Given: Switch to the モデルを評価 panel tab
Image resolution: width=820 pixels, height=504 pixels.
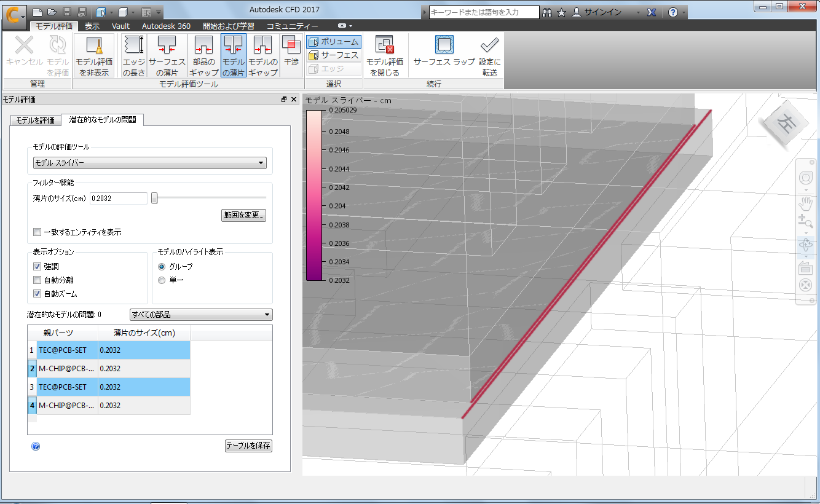Looking at the screenshot, I should tap(35, 120).
